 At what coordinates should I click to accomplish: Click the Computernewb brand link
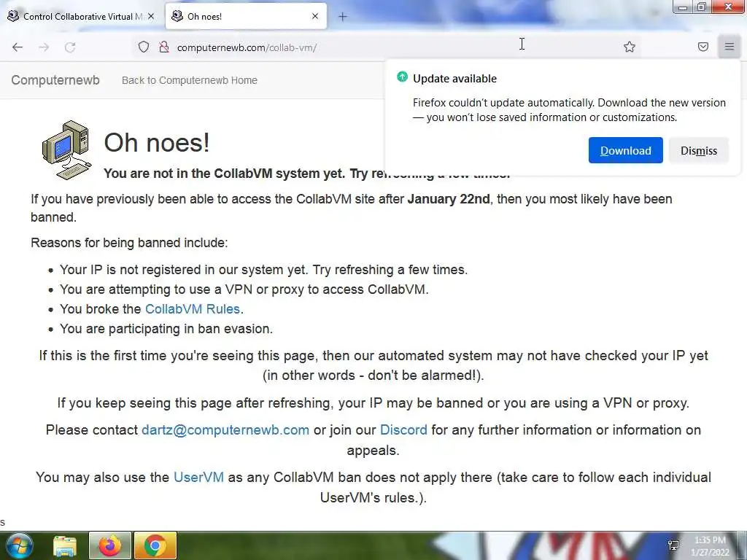55,80
